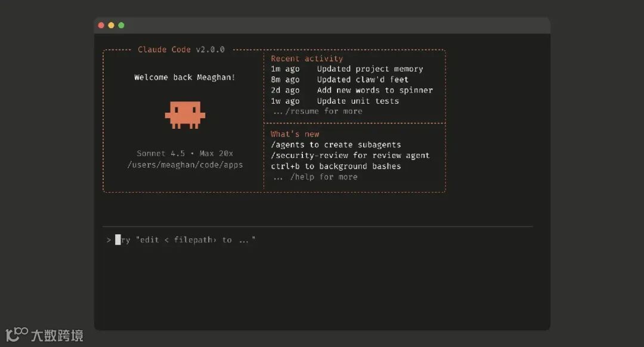
Task: Click the "1w ago" timestamp
Action: 285,101
